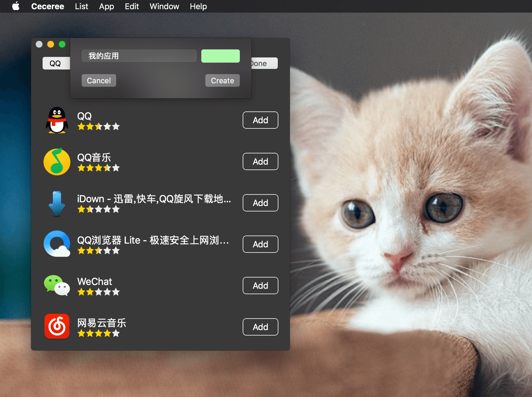Click the Done button

[265, 63]
